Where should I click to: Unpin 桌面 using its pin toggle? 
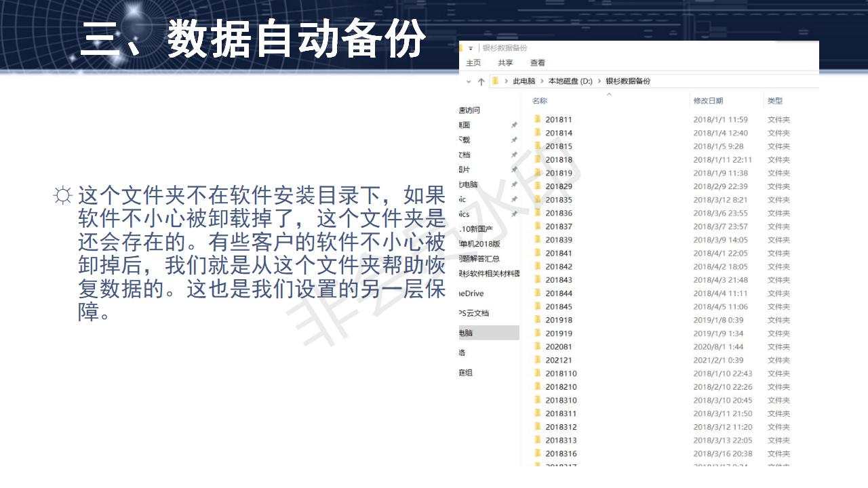514,125
